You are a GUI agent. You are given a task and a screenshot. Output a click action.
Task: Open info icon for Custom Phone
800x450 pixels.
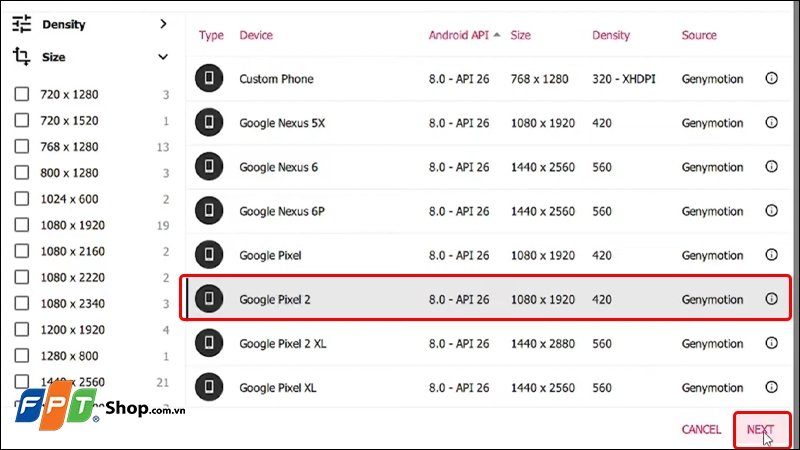pos(771,78)
